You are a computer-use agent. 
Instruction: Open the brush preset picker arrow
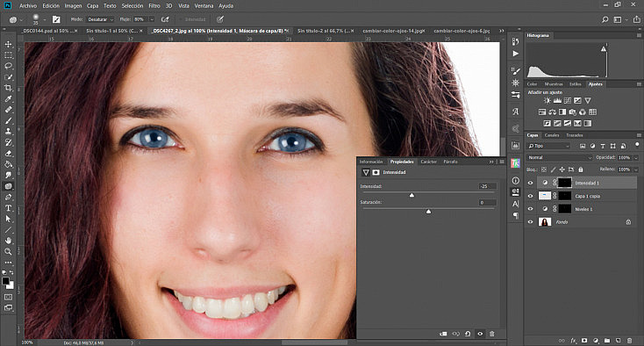point(45,19)
